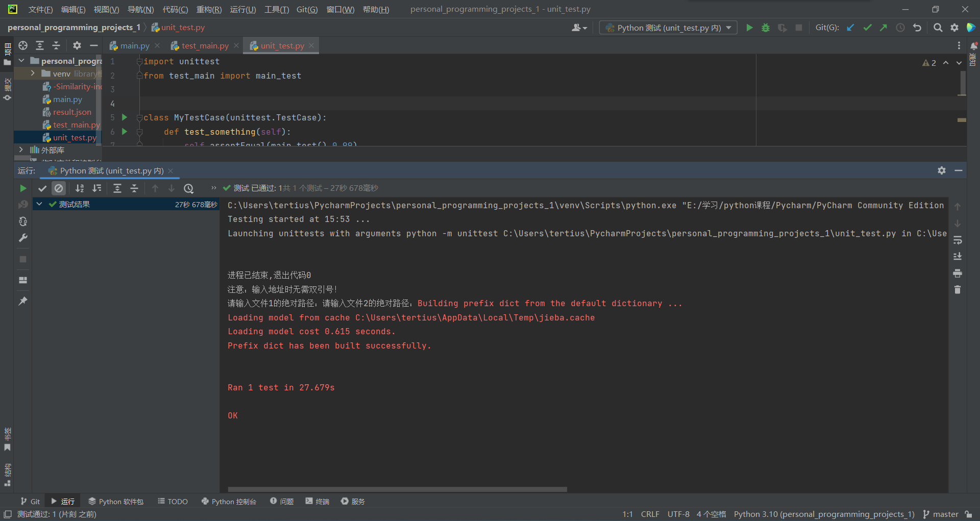Expand hidden Run toolbar items chevron
This screenshot has height=521, width=980.
[213, 188]
